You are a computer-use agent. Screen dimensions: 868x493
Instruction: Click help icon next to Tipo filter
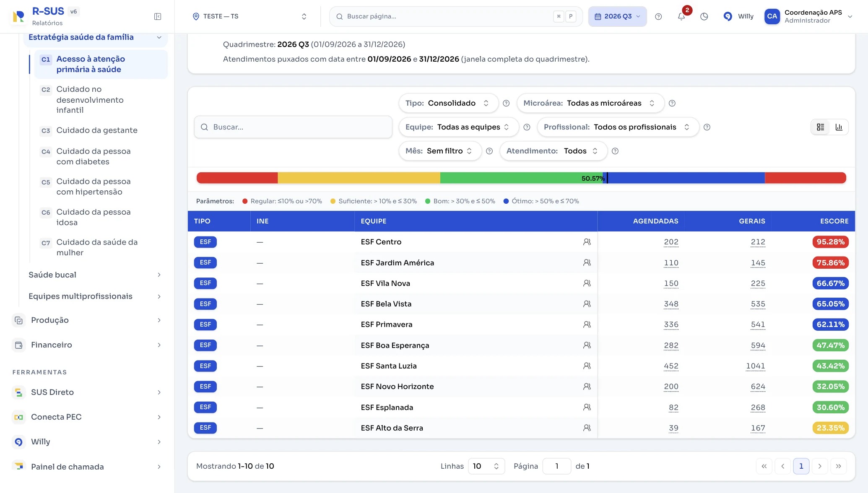click(x=506, y=103)
